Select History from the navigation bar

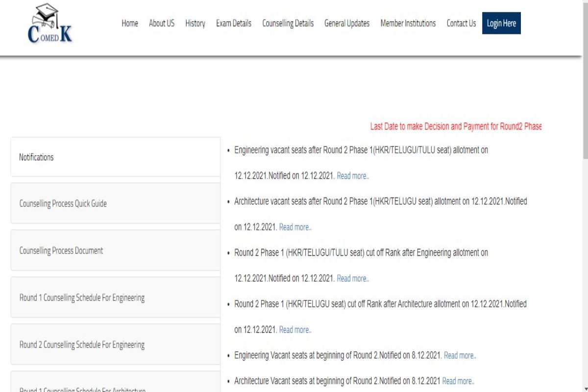coord(195,23)
